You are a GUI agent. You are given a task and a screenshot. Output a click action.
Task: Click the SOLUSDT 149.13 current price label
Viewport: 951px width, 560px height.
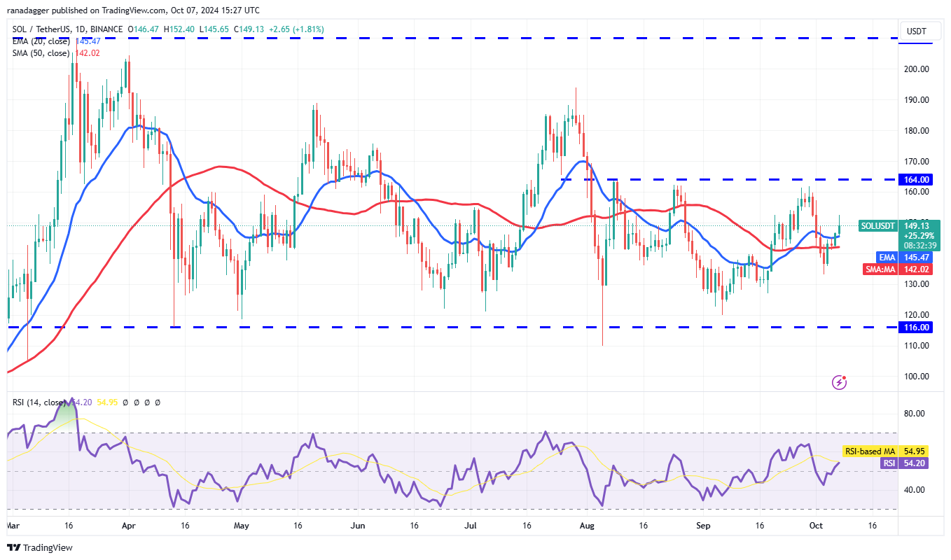click(x=900, y=235)
